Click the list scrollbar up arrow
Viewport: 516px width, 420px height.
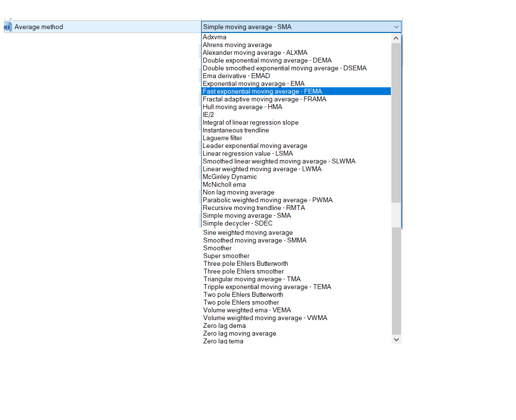(x=396, y=38)
